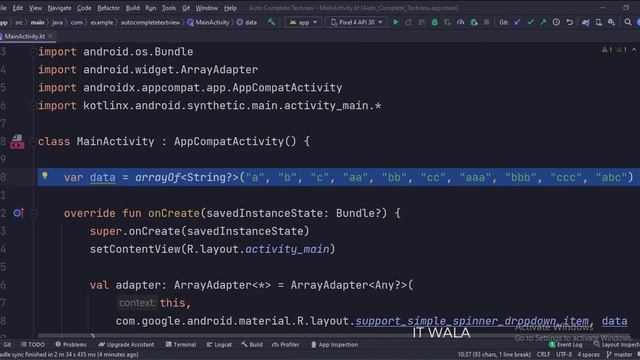The height and width of the screenshot is (360, 640).
Task: Click Sync Project with Gradle Files icon
Action: [585, 22]
